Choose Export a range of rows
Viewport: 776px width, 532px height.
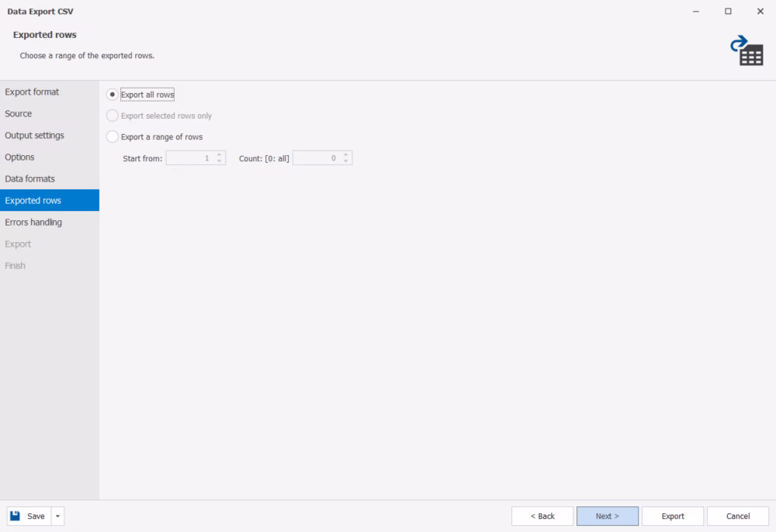[113, 137]
